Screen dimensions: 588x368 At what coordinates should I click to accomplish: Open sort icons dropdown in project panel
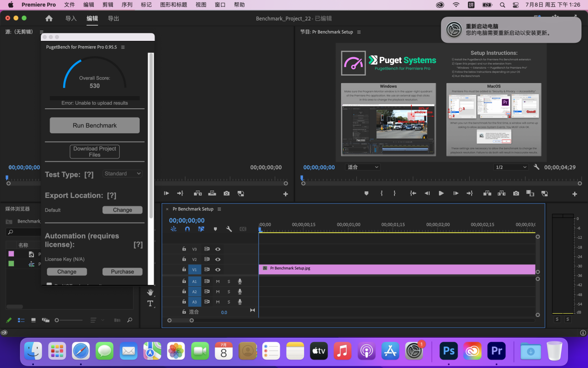pyautogui.click(x=96, y=320)
